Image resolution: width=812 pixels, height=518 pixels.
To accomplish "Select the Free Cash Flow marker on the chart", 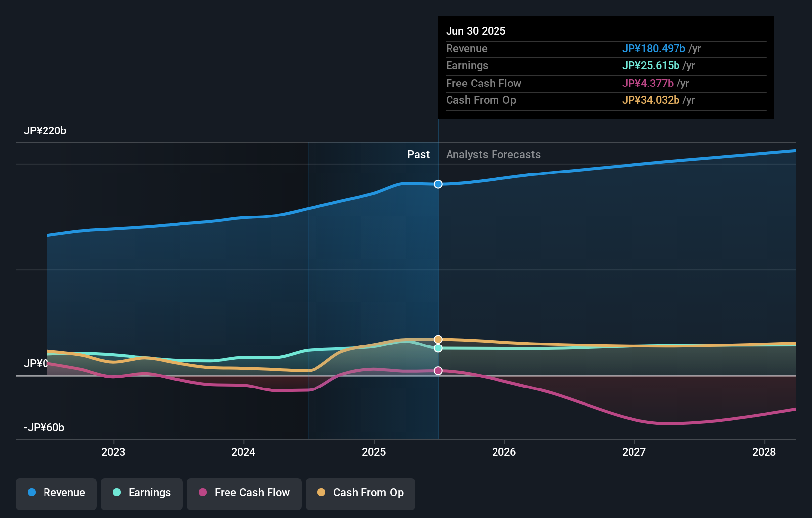I will (438, 371).
